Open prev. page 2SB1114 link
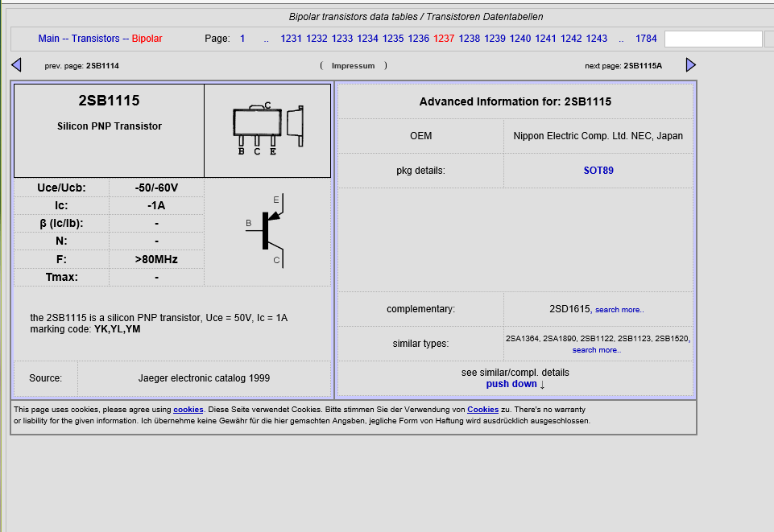Screen dimensions: 774x532 tap(102, 65)
